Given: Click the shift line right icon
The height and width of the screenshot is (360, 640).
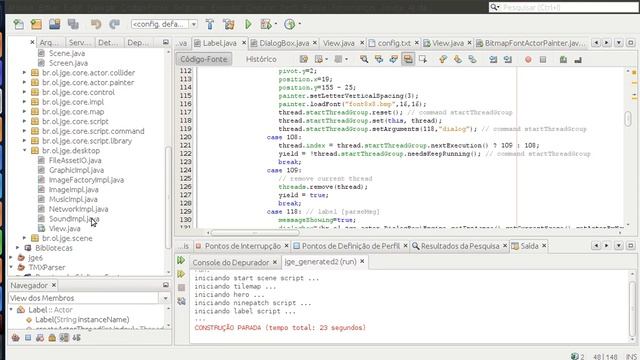Looking at the screenshot, I should pos(508,60).
